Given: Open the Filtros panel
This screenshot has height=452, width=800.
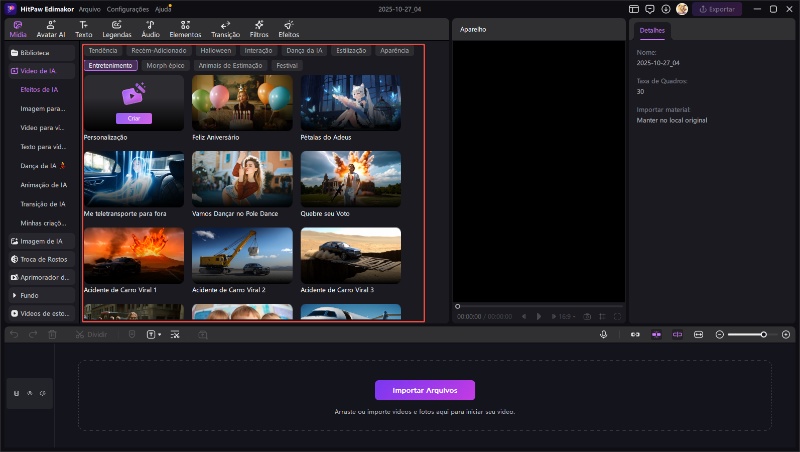Looking at the screenshot, I should coord(259,28).
